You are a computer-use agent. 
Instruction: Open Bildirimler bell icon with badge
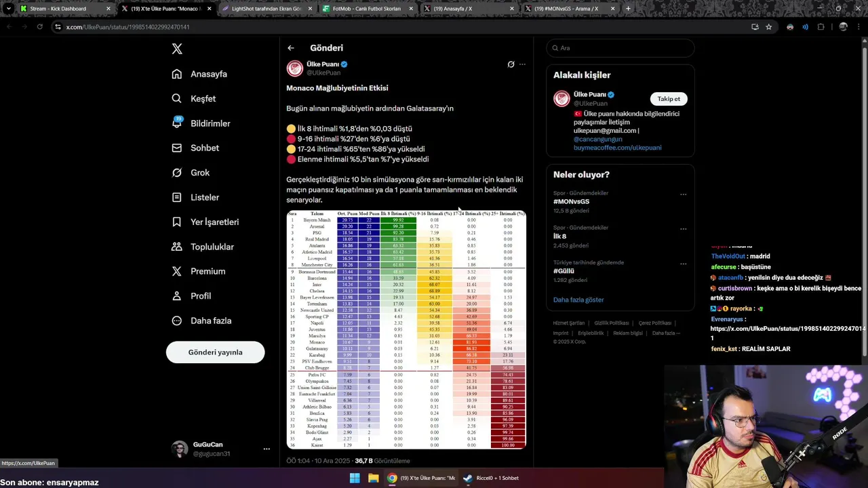tap(177, 123)
